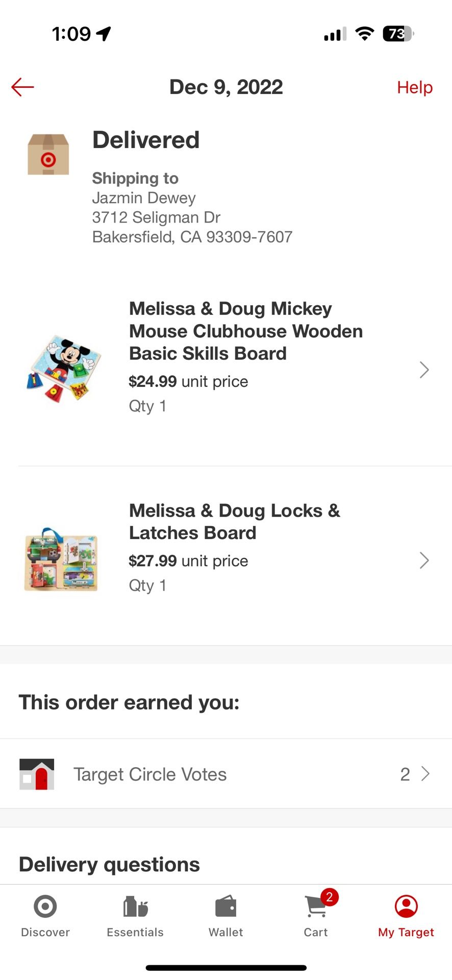452x980 pixels.
Task: Tap the Target delivery box icon
Action: pyautogui.click(x=48, y=155)
